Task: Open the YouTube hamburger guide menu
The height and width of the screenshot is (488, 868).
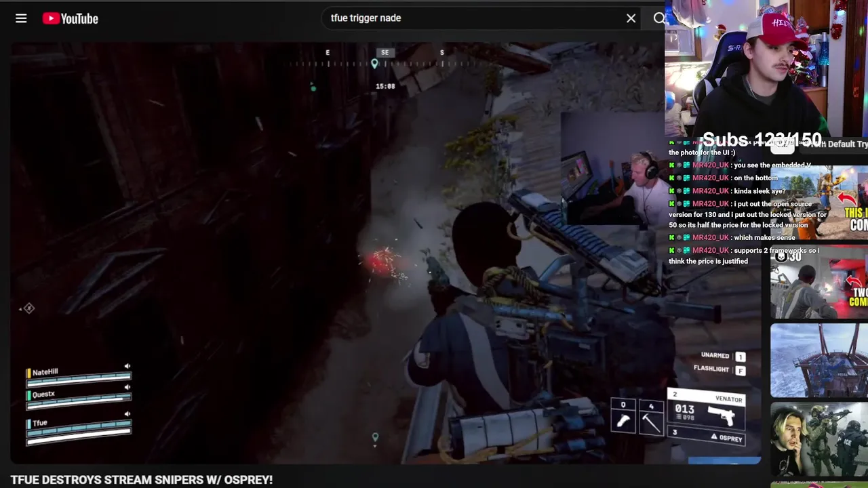Action: (21, 18)
